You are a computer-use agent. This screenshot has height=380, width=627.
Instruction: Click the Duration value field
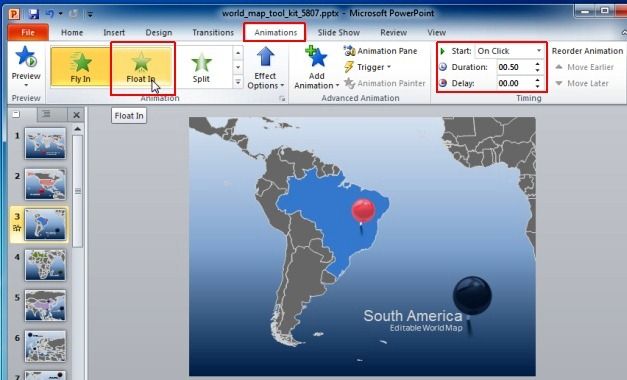[x=515, y=67]
